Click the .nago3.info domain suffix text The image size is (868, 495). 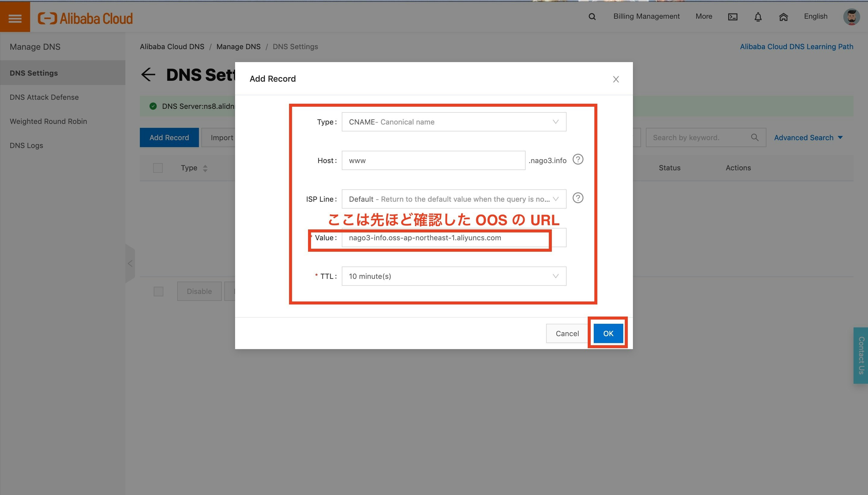pyautogui.click(x=547, y=160)
